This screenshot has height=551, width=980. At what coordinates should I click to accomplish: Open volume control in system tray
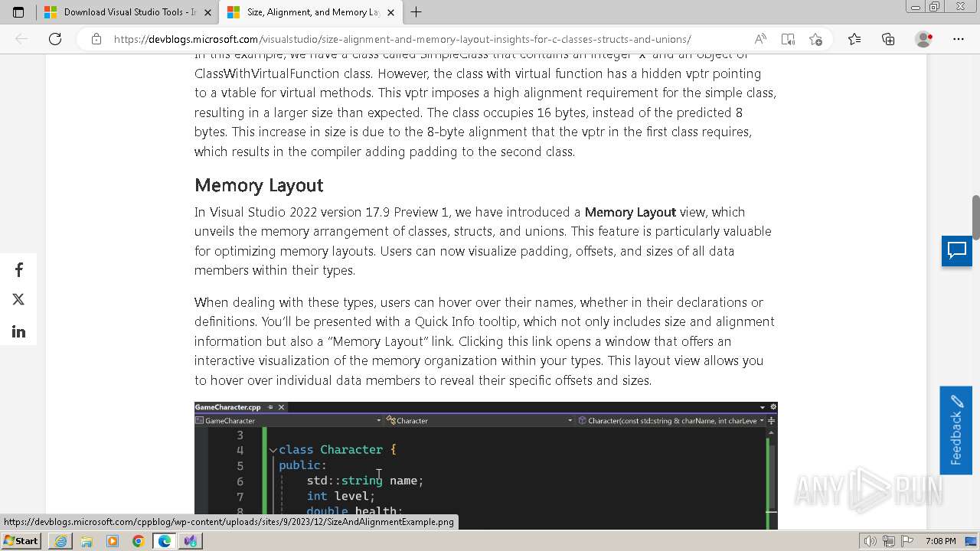pos(871,541)
